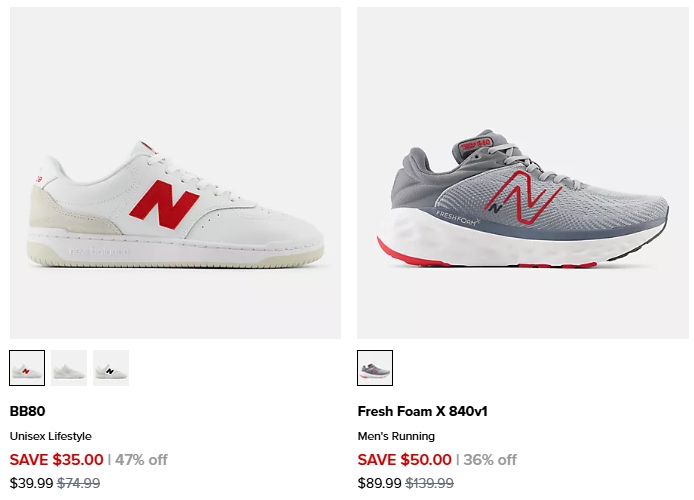Click the red N logo on BB80 sneaker
Screen dimensions: 694x500
[x=164, y=204]
